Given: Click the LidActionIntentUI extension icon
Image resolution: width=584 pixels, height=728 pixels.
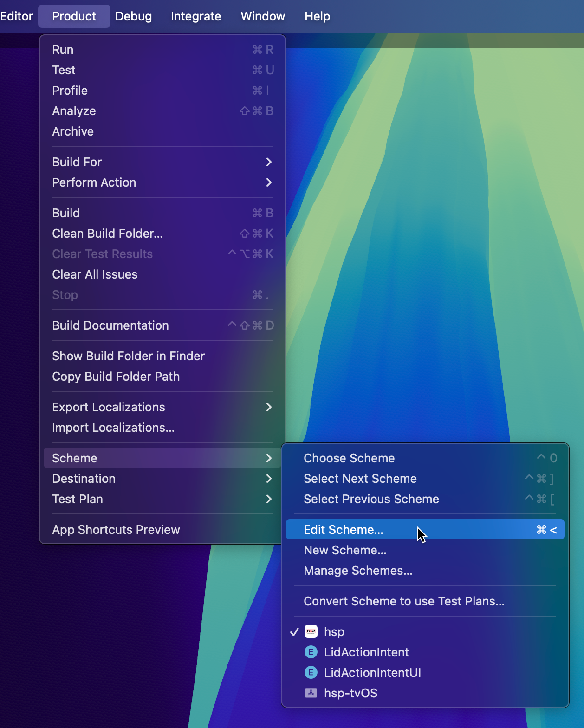Looking at the screenshot, I should click(x=311, y=672).
